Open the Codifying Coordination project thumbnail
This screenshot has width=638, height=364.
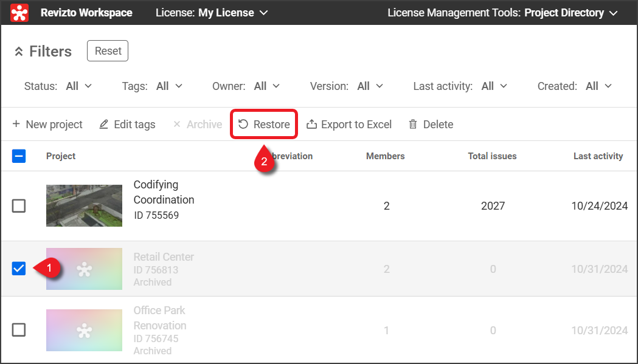click(x=84, y=206)
